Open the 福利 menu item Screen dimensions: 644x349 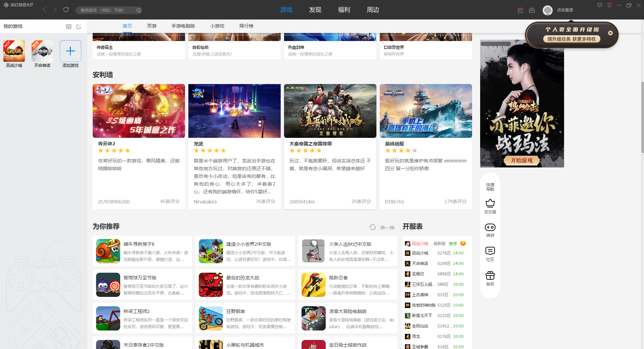[x=343, y=10]
